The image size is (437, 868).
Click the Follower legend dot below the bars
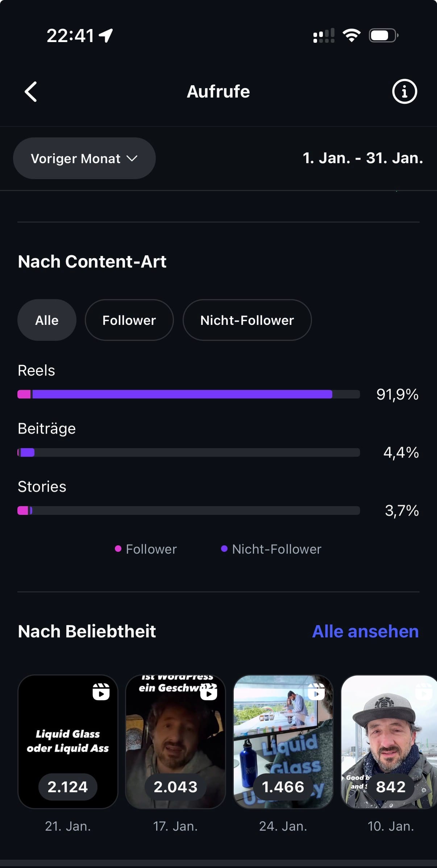[118, 549]
